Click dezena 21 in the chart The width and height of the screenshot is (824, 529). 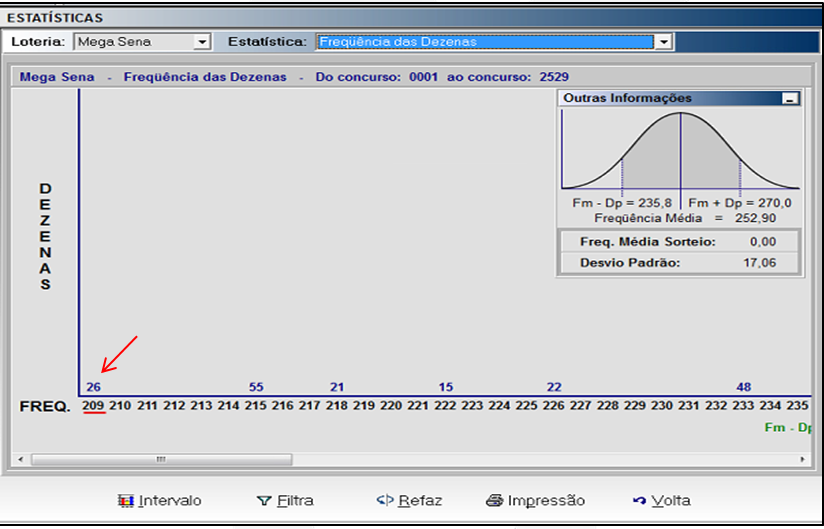[x=337, y=387]
